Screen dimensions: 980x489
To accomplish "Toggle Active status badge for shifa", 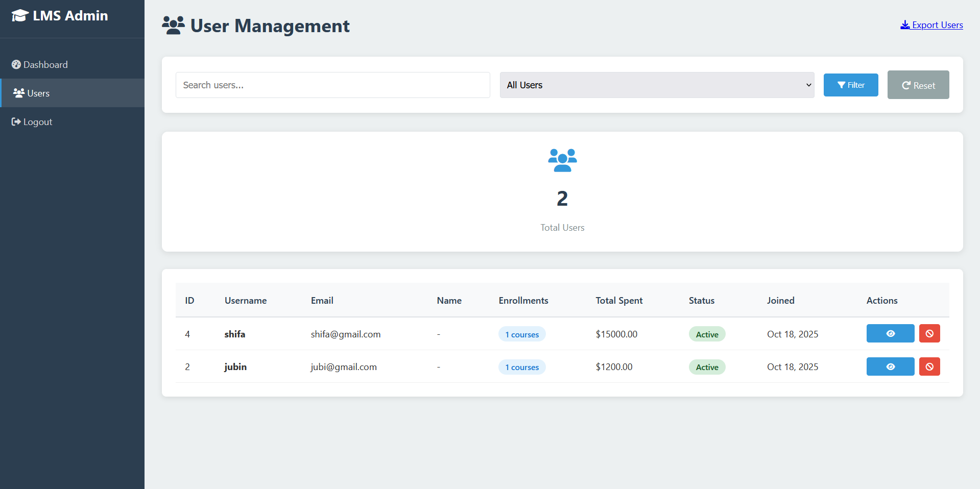I will click(707, 334).
